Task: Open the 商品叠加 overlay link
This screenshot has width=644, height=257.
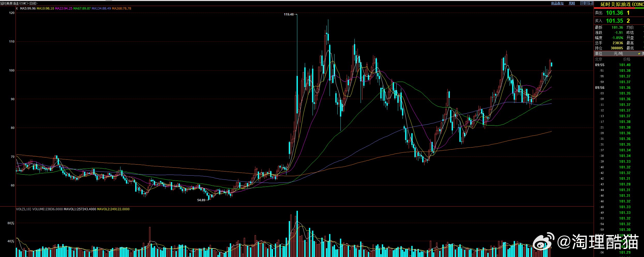Action: click(557, 3)
